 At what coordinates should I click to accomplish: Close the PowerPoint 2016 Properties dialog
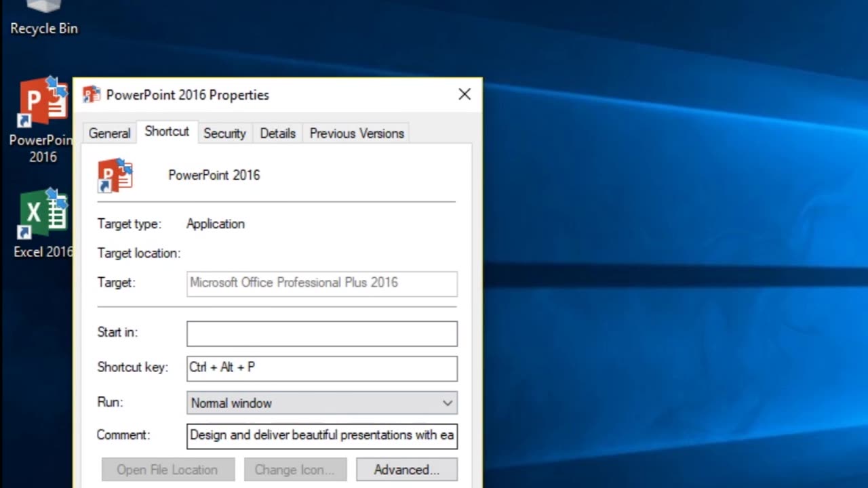[465, 95]
